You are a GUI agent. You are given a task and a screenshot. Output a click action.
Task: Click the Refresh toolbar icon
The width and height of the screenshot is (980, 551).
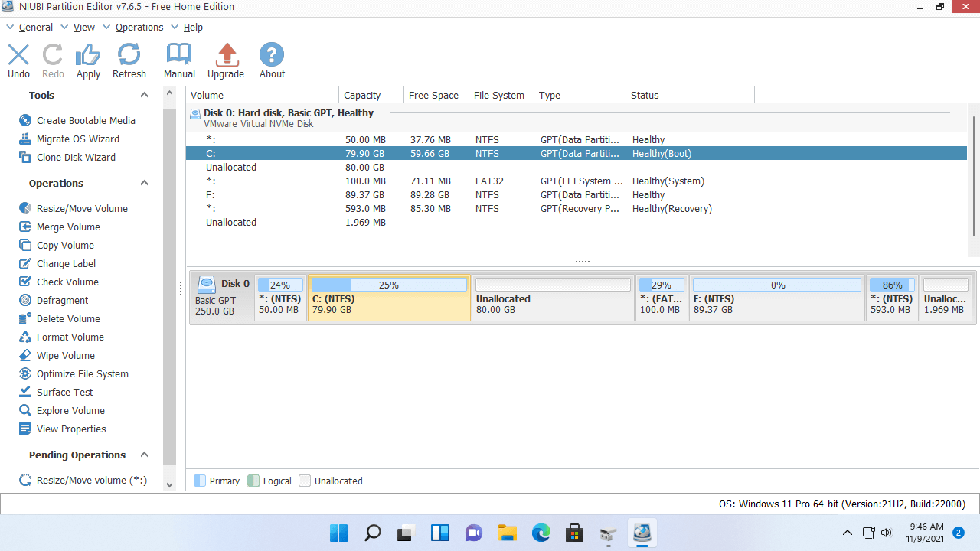pyautogui.click(x=129, y=55)
